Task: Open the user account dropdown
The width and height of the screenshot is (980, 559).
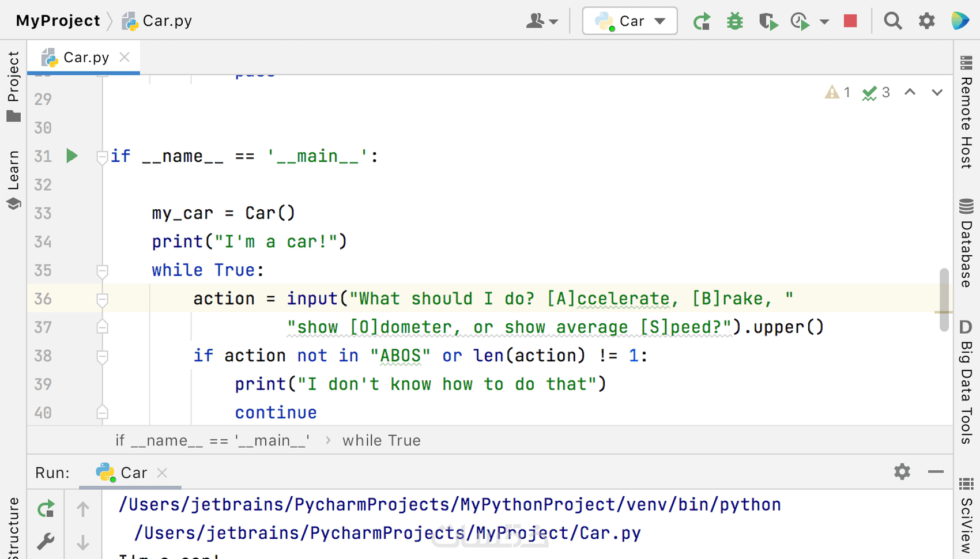Action: (542, 21)
